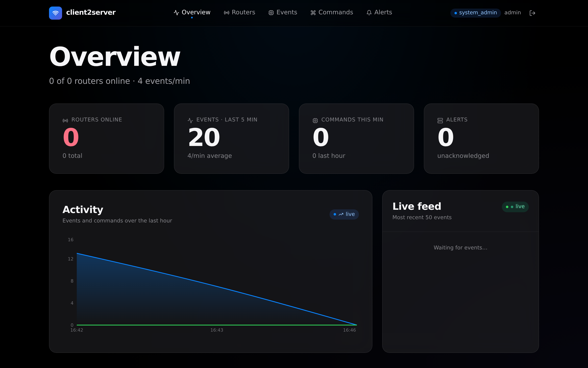Viewport: 588px width, 368px height.
Task: Open the Overview tab
Action: pos(192,12)
